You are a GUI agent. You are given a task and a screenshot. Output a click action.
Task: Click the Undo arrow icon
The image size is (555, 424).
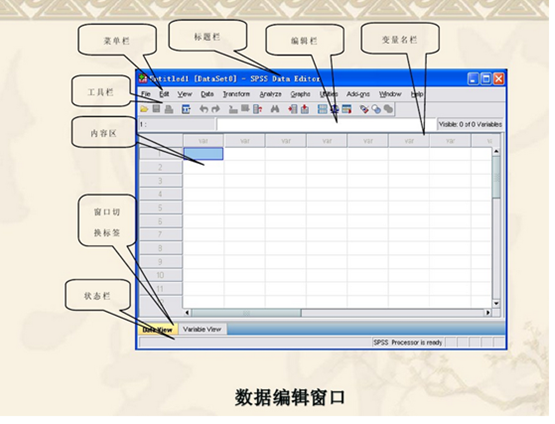[204, 109]
